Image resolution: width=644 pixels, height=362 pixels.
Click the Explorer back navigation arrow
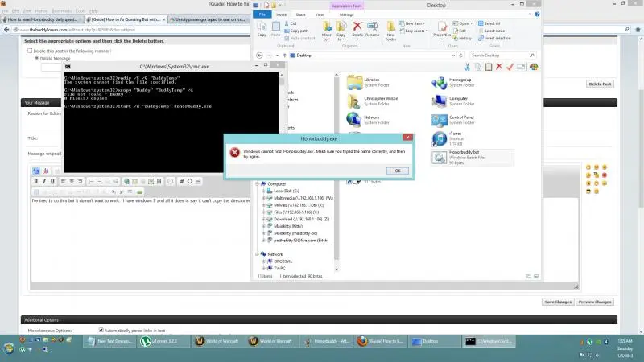(x=259, y=55)
